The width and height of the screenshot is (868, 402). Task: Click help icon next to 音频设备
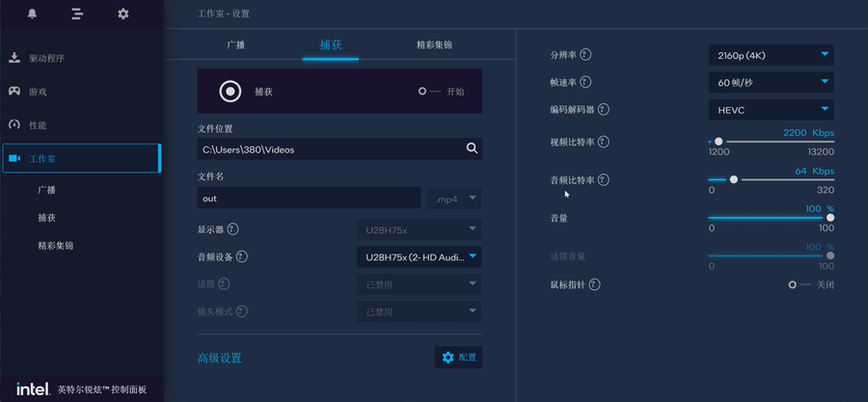pyautogui.click(x=241, y=257)
